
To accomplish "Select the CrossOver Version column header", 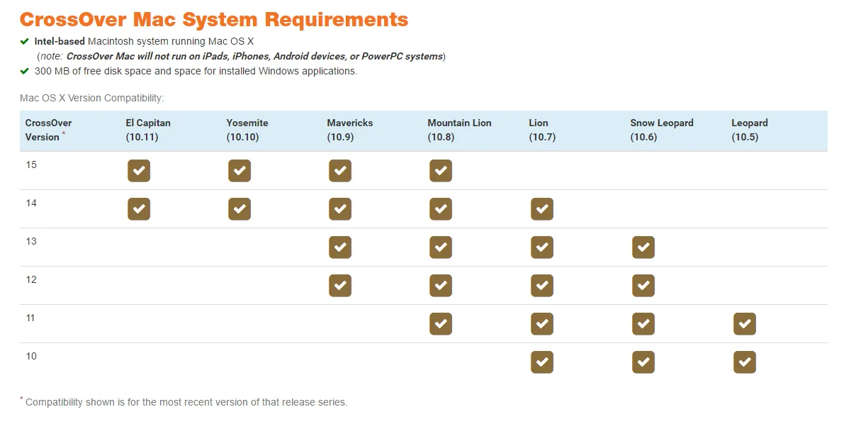I will pos(48,130).
